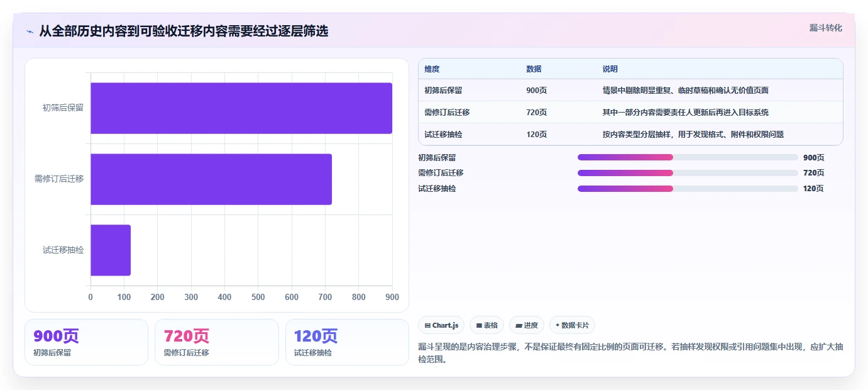Image resolution: width=868 pixels, height=390 pixels.
Task: Click the 初筛后保留 bar in chart
Action: (241, 108)
